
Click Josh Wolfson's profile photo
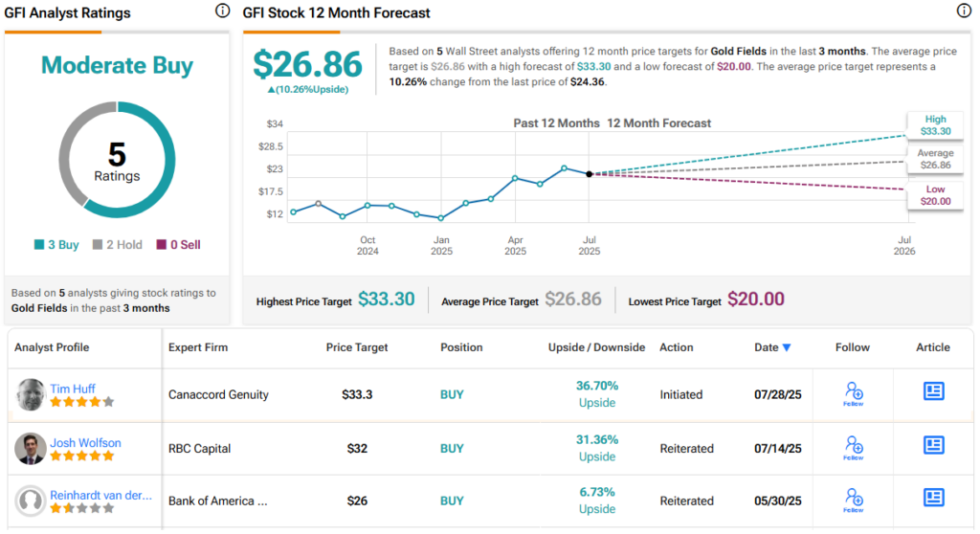[30, 448]
